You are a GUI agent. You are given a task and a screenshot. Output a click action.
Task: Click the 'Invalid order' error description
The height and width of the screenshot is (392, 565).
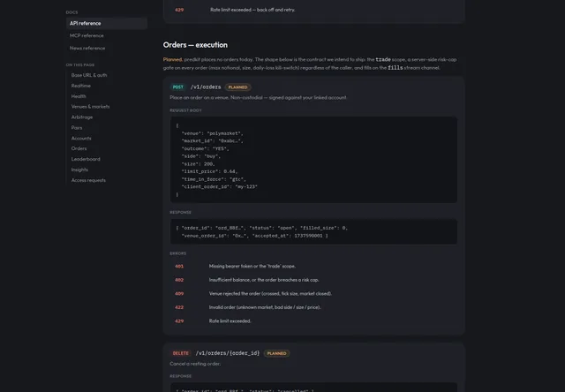(x=265, y=307)
